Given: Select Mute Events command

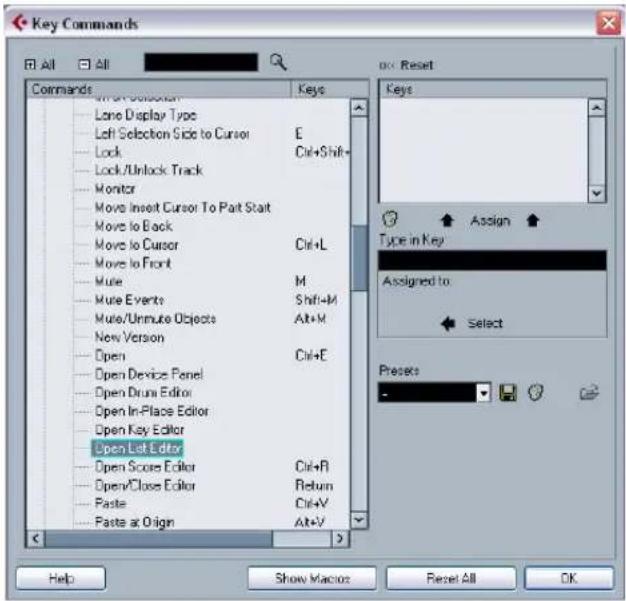Looking at the screenshot, I should pos(129,300).
